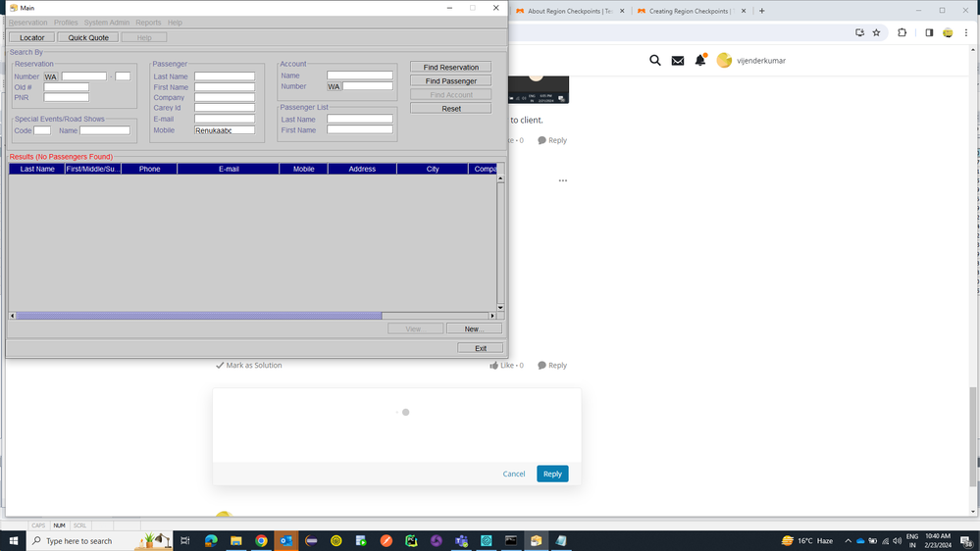
Task: Show hidden system tray icons chevron
Action: 849,541
